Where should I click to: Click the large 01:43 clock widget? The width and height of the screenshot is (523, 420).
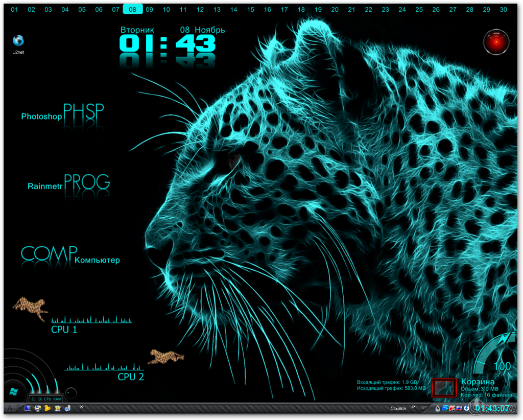coord(168,43)
